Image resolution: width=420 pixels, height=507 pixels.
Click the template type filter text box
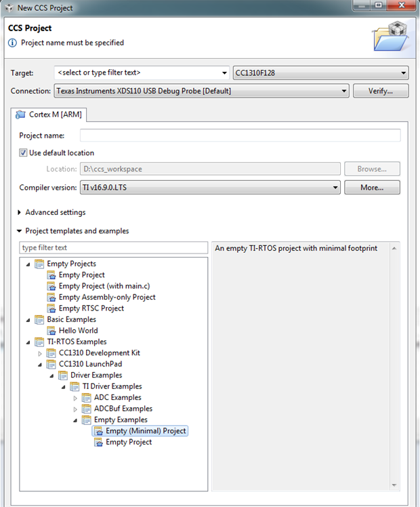pyautogui.click(x=113, y=247)
